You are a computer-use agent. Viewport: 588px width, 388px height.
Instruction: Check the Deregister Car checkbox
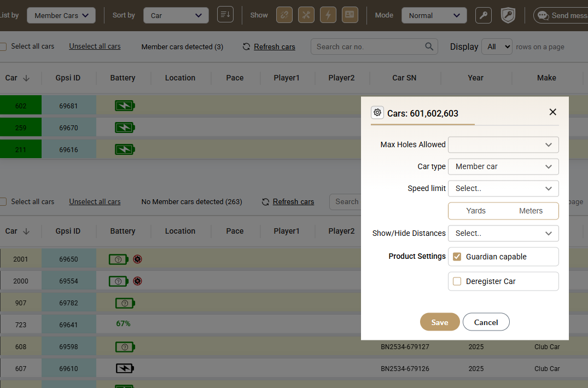click(457, 281)
